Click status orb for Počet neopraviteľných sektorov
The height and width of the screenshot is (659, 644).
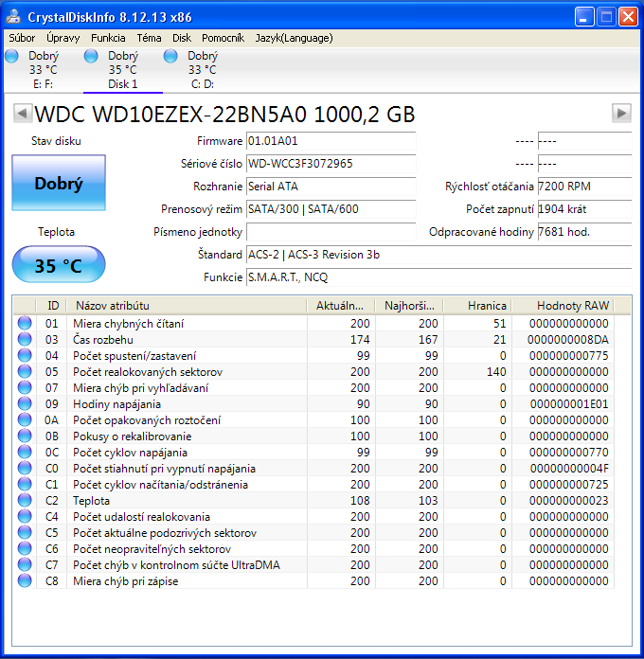point(25,549)
